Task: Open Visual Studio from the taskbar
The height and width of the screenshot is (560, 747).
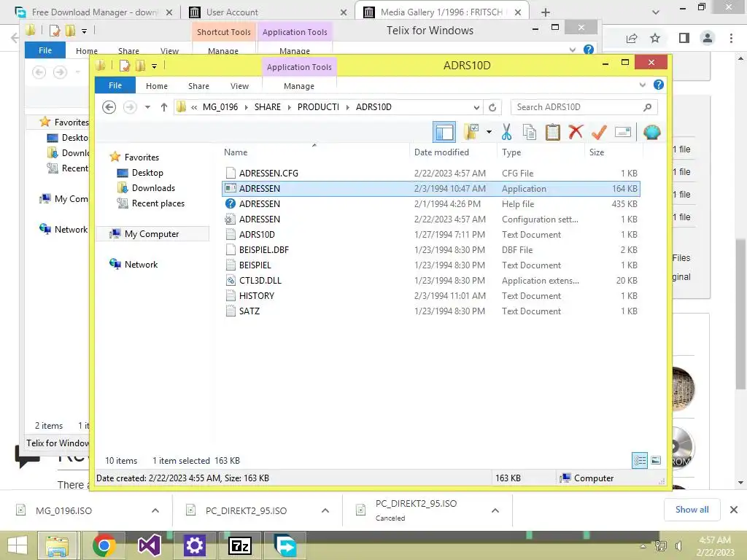Action: pyautogui.click(x=149, y=545)
